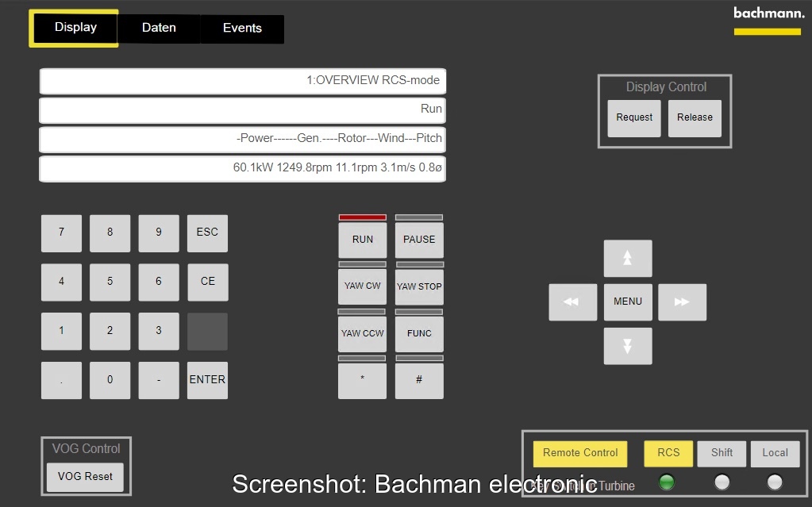Open the Events tab
This screenshot has height=507, width=812.
tap(242, 28)
